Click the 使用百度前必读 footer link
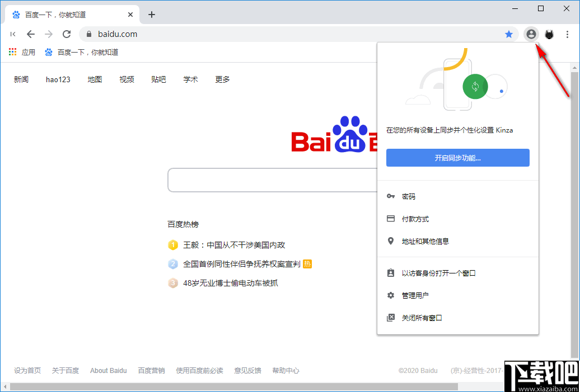This screenshot has width=580, height=392. [200, 371]
